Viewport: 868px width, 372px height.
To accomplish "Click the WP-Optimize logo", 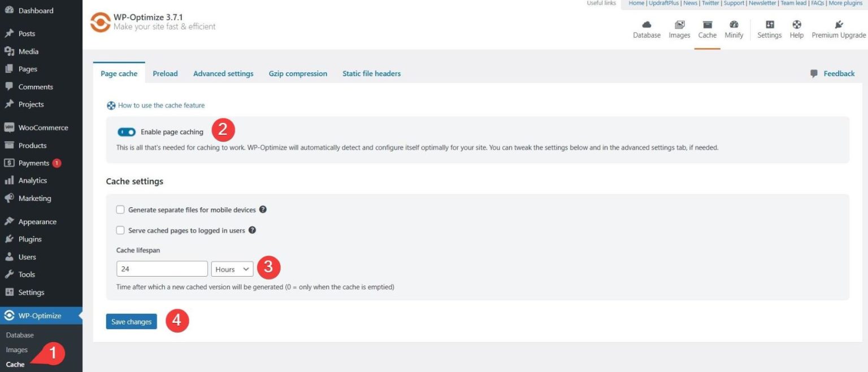I will tap(99, 22).
